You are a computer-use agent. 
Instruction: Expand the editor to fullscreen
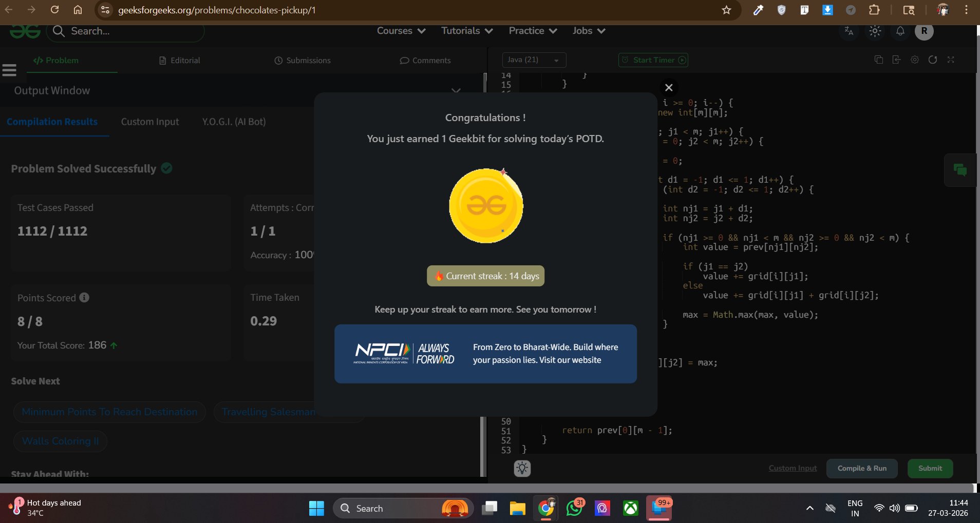pyautogui.click(x=951, y=60)
